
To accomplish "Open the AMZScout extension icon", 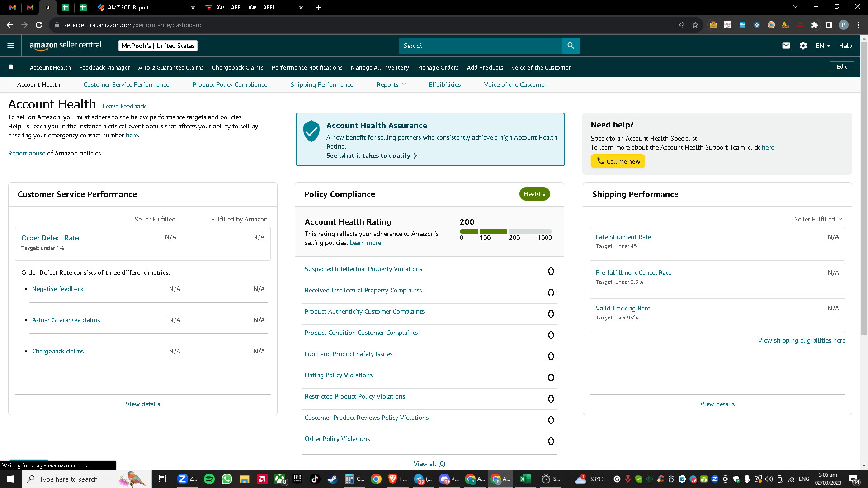I will [786, 25].
